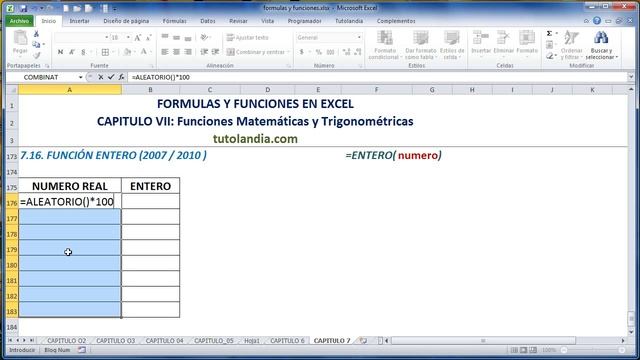Open the font name dropdown
The width and height of the screenshot is (640, 360).
pyautogui.click(x=107, y=38)
